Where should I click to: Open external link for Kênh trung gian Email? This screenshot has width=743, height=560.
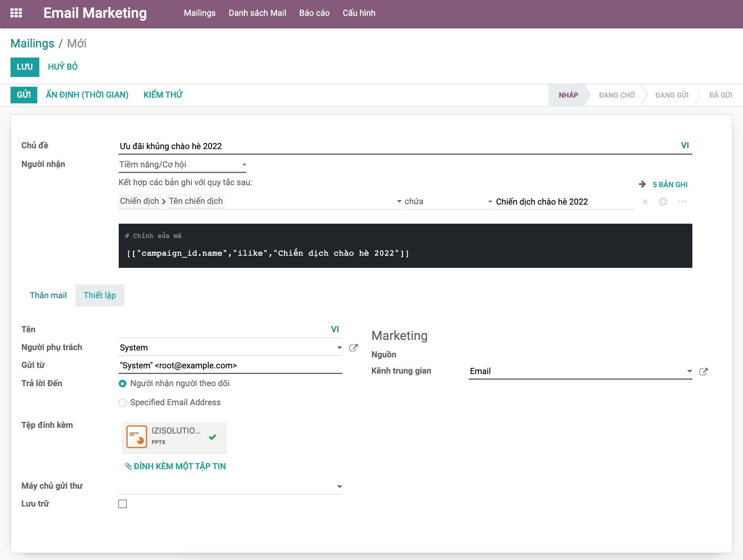point(704,372)
